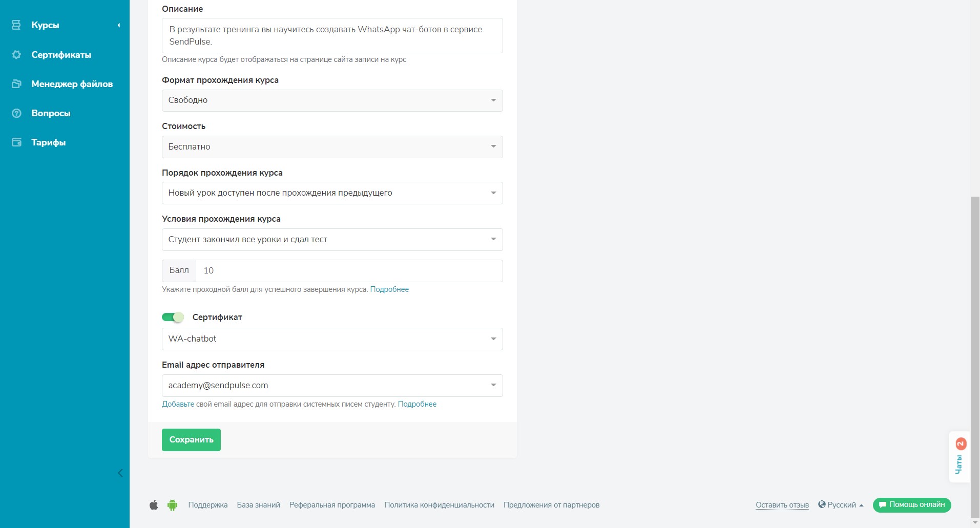Open the Чаты side panel tab
This screenshot has height=528, width=980.
pos(959,457)
